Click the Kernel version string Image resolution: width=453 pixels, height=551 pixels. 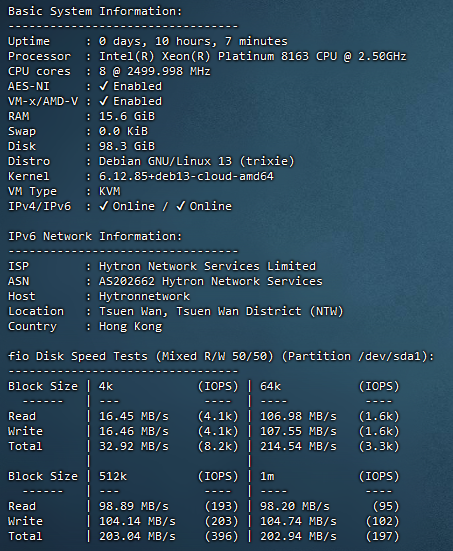(x=186, y=176)
